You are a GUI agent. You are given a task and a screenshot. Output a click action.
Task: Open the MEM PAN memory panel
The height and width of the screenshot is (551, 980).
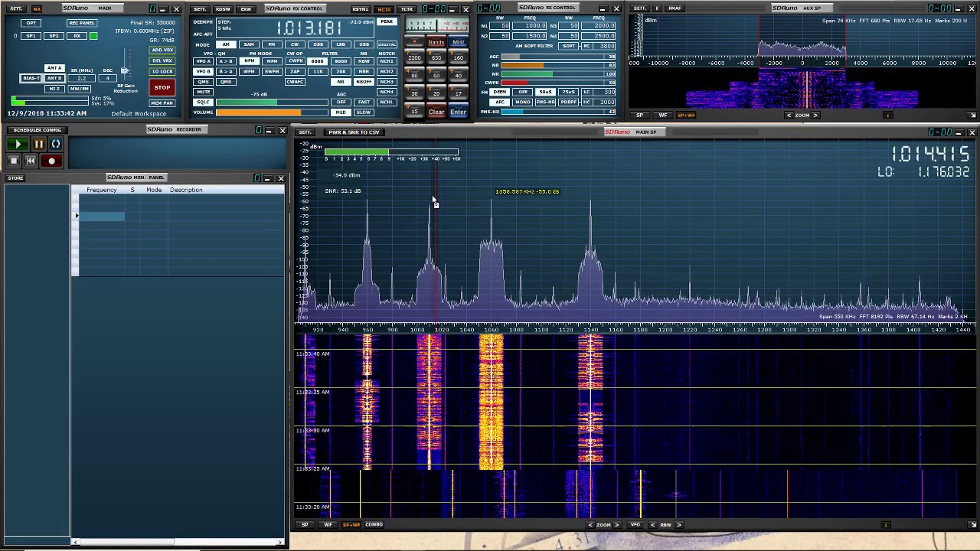pyautogui.click(x=162, y=103)
